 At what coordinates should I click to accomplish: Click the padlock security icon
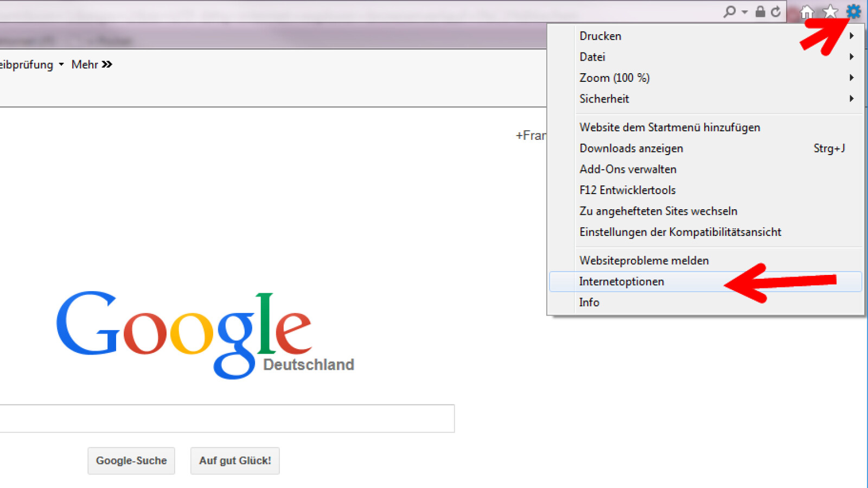[x=760, y=11]
